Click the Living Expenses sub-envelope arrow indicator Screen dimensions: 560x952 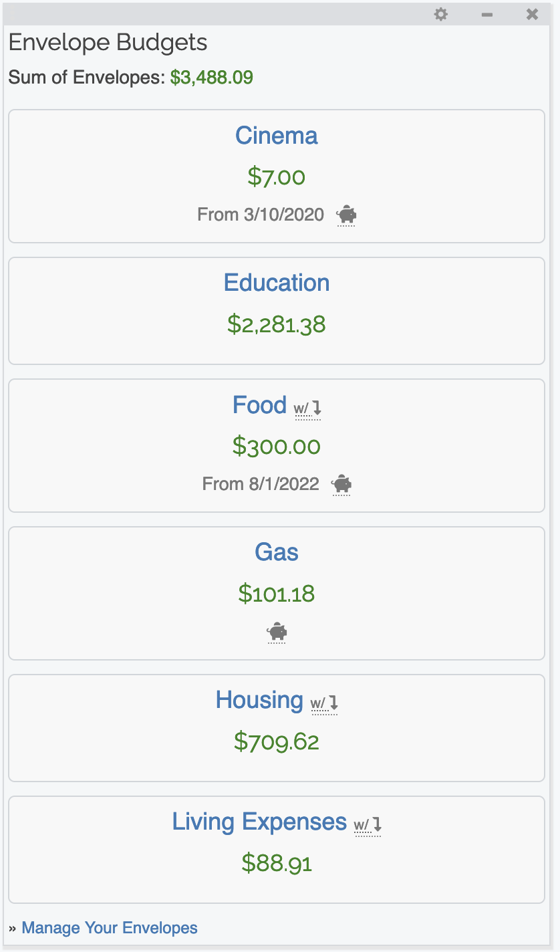(368, 824)
